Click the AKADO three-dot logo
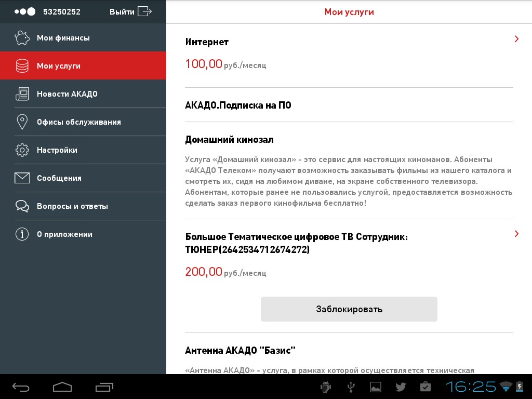Screen dimensions: 532x399 24,11
